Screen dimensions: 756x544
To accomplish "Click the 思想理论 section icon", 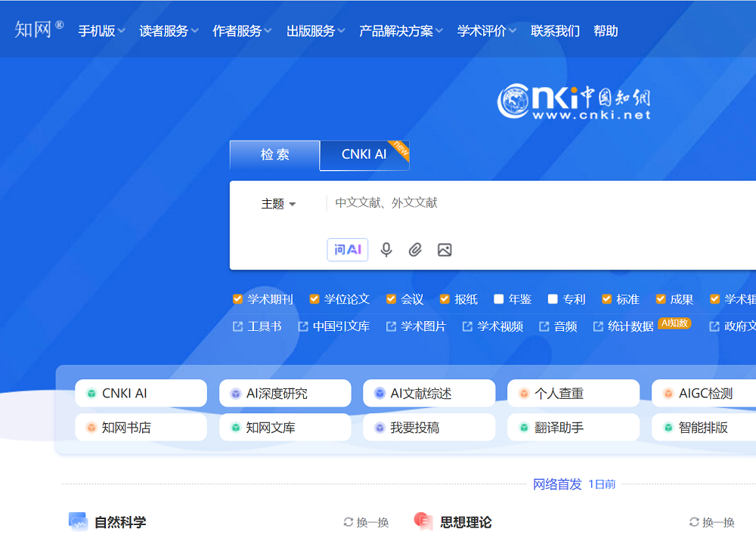I will [x=422, y=521].
